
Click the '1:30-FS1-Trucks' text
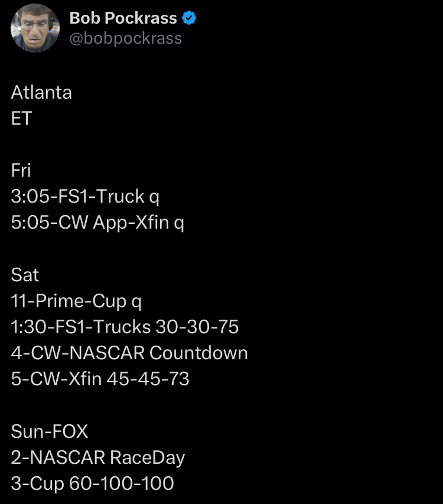80,327
